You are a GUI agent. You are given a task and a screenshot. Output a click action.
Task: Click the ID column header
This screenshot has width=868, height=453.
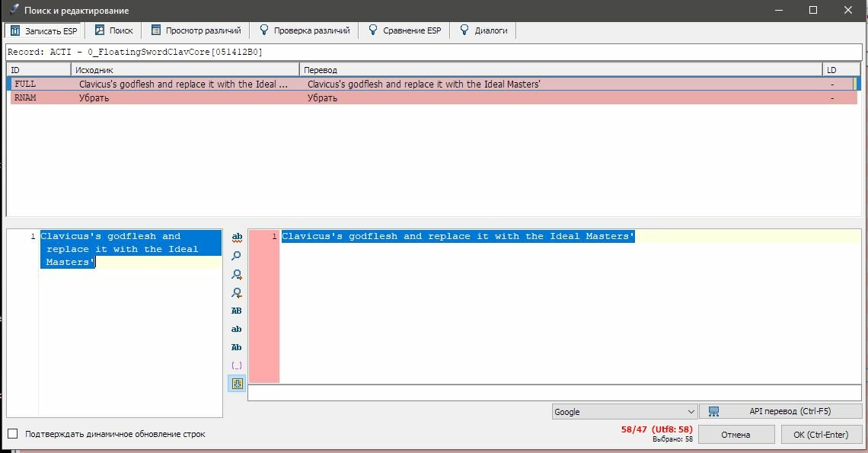click(39, 70)
